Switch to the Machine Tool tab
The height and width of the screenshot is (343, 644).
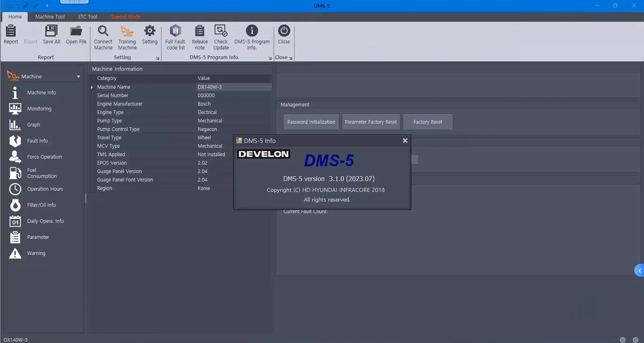click(x=50, y=17)
